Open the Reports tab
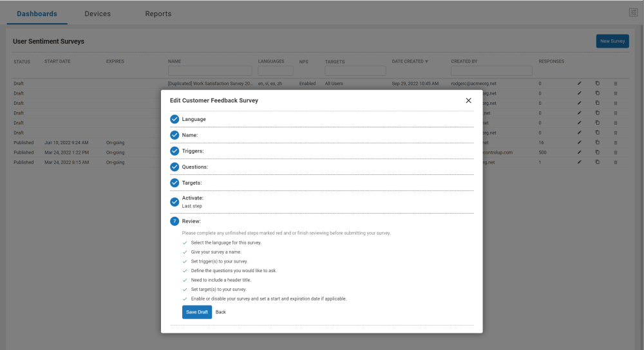Screen dimensions: 644x350 tap(158, 14)
